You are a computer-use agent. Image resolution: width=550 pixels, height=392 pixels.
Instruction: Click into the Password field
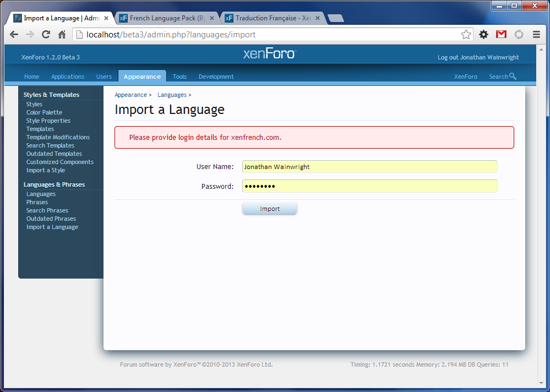click(x=370, y=186)
